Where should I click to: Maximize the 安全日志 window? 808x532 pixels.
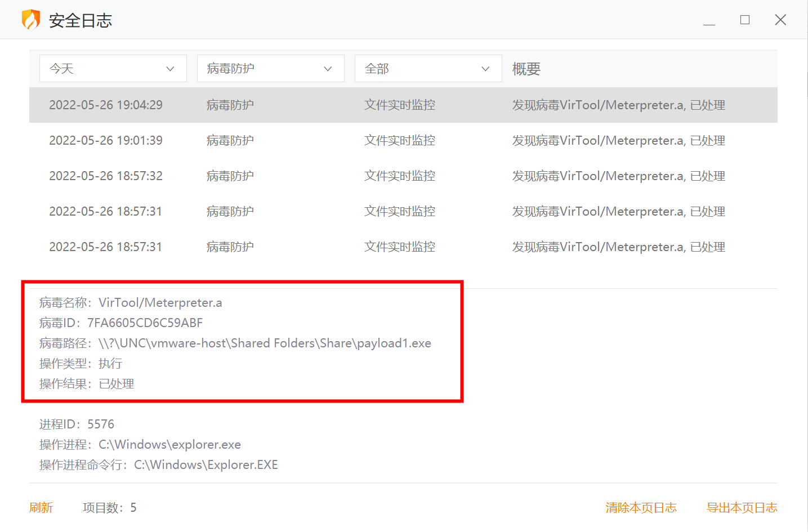click(x=744, y=20)
